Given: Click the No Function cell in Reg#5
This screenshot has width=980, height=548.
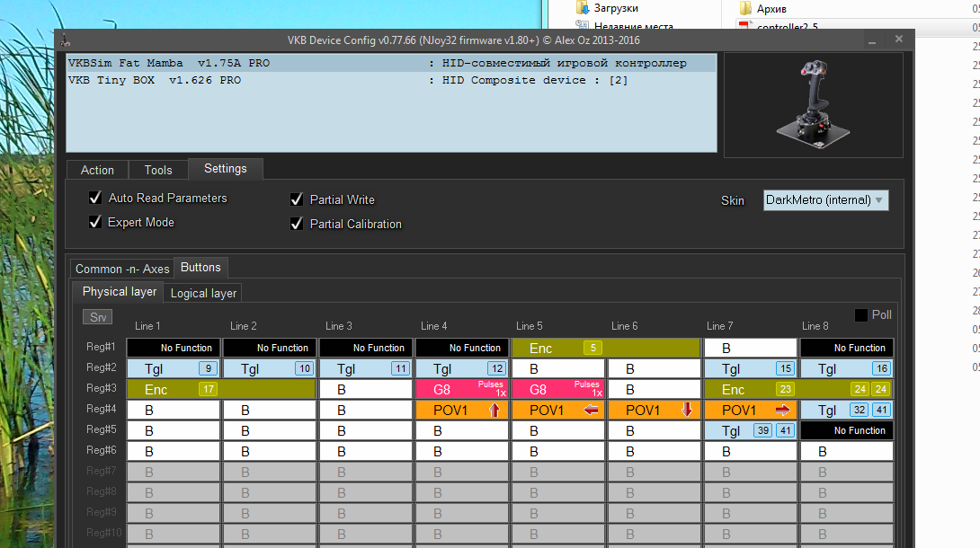Looking at the screenshot, I should pos(847,430).
